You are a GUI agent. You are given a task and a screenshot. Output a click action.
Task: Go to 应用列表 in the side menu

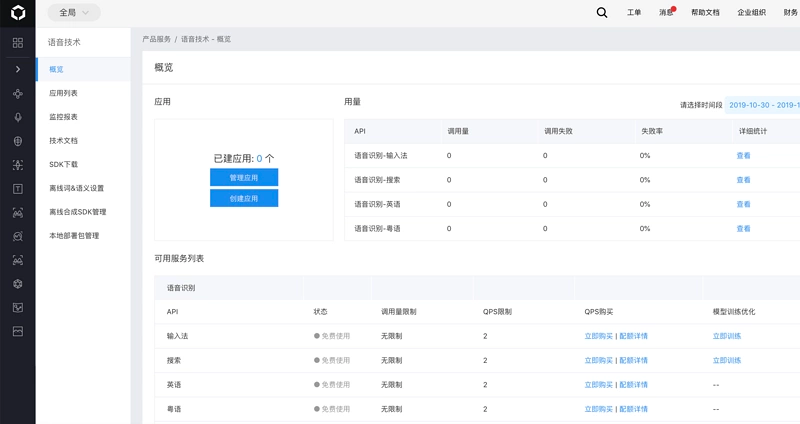click(x=63, y=93)
